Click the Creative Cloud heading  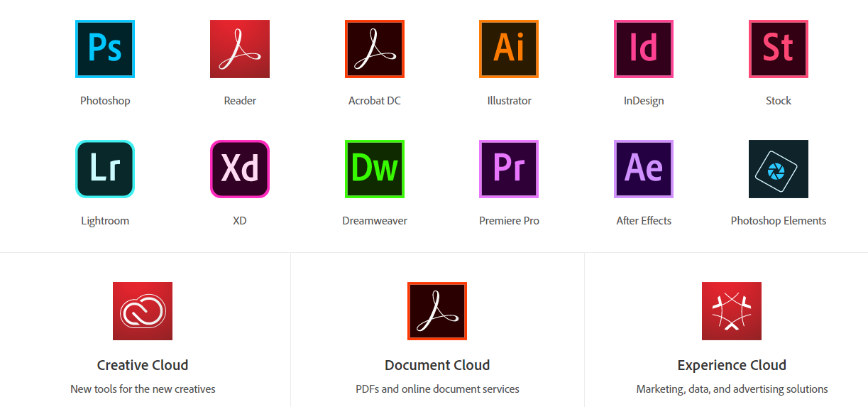(143, 365)
